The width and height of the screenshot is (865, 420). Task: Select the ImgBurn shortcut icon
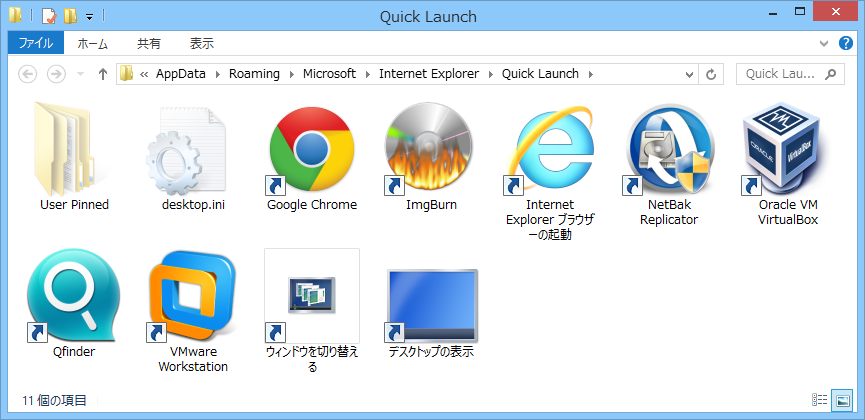pos(429,149)
